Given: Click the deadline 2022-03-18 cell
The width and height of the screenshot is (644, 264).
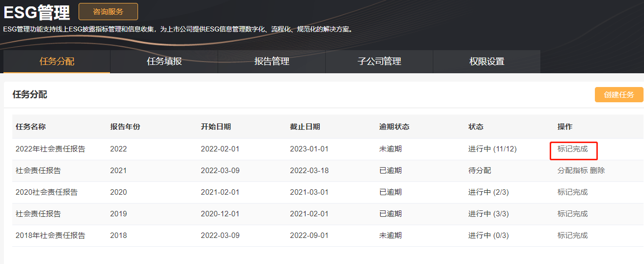Looking at the screenshot, I should tap(309, 171).
